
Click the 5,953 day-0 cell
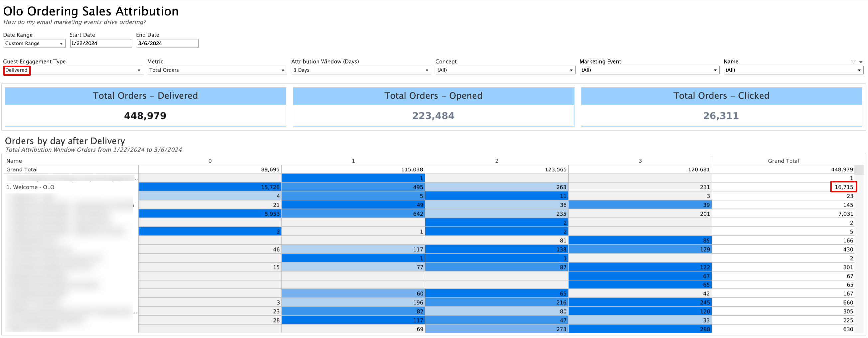point(210,214)
